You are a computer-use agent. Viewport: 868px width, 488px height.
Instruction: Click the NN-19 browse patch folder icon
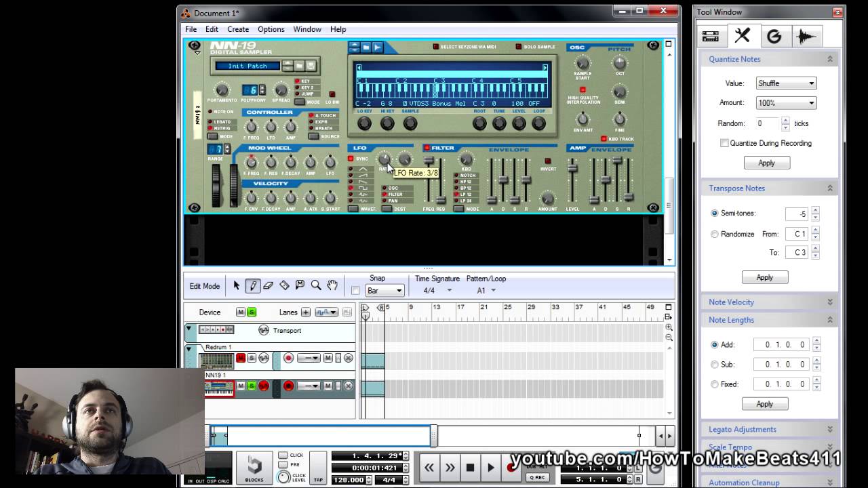point(299,66)
